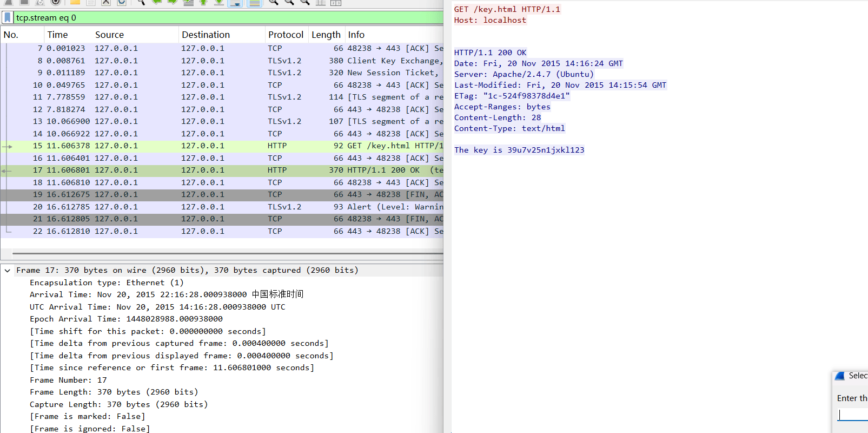Click Wireshark fin icon in Select dialog
868x433 pixels.
pos(840,376)
